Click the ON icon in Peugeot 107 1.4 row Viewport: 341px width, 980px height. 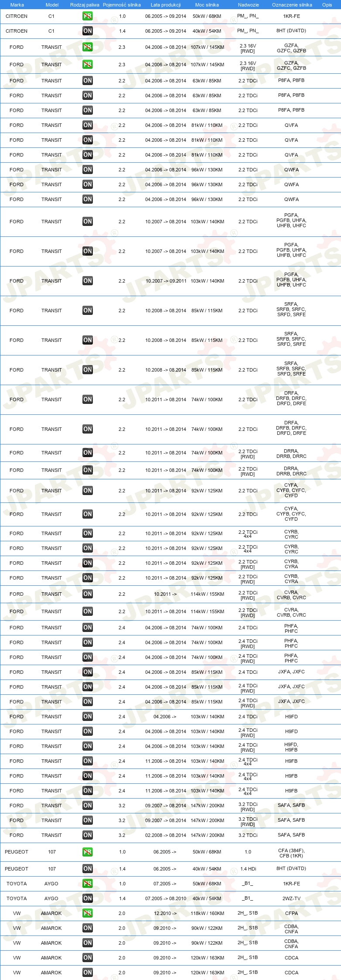tap(88, 869)
